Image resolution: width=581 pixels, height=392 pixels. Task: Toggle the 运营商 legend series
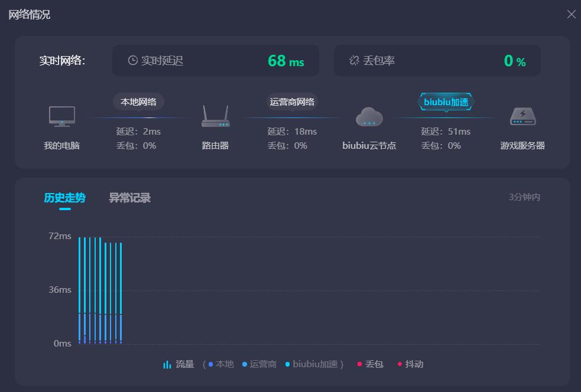point(259,364)
